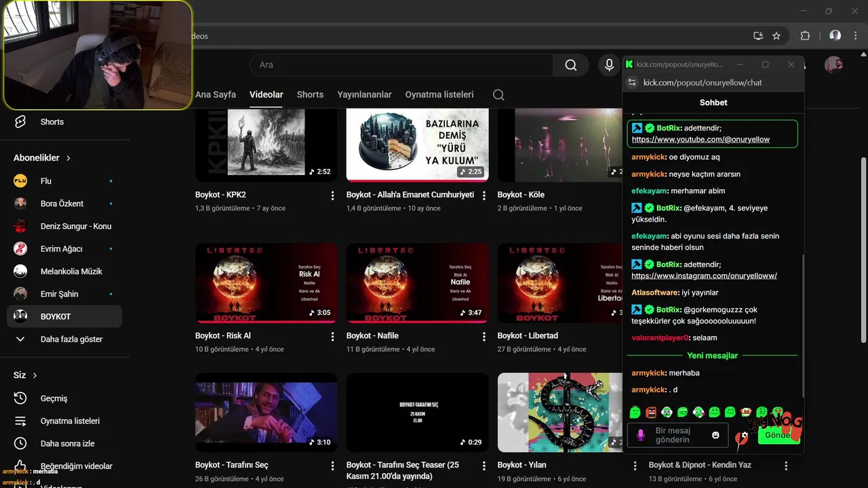Play the Yürü Ya Kulum cake thumbnail
The height and width of the screenshot is (488, 868).
418,144
